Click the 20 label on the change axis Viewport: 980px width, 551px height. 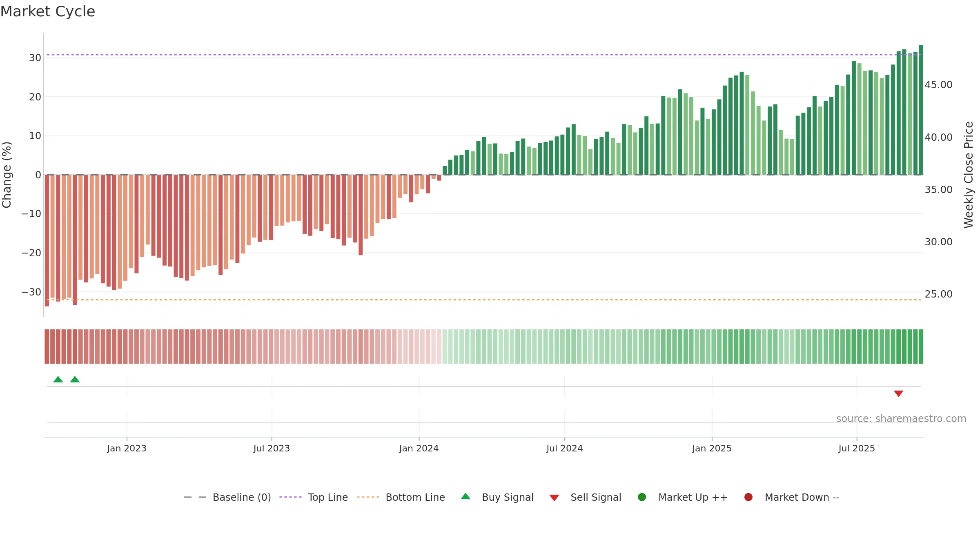[35, 97]
